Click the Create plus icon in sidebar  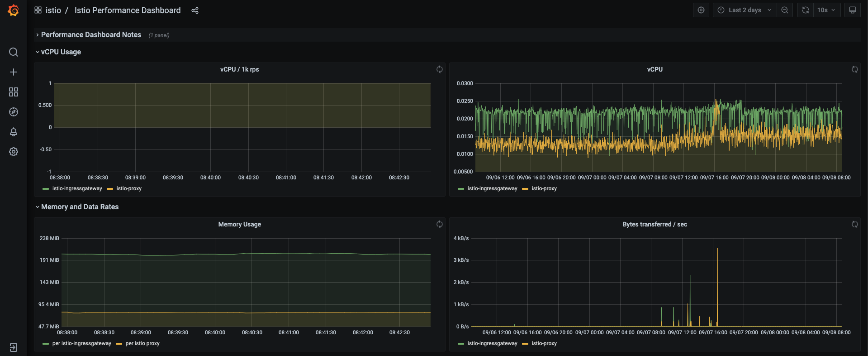(14, 72)
